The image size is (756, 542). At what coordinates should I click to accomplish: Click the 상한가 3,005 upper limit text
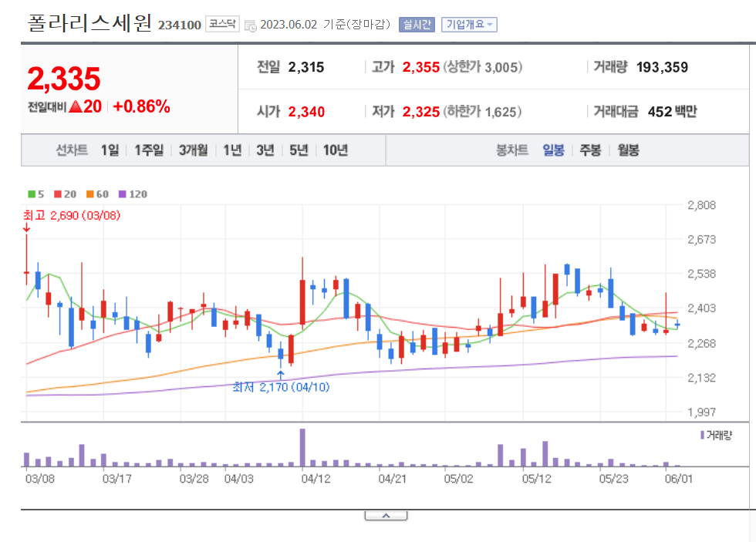482,67
